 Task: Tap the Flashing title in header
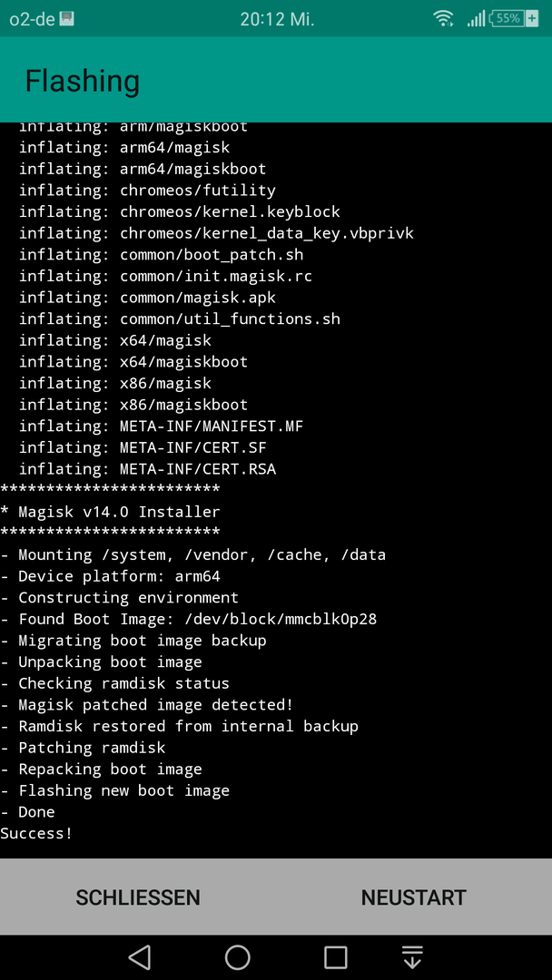click(83, 82)
